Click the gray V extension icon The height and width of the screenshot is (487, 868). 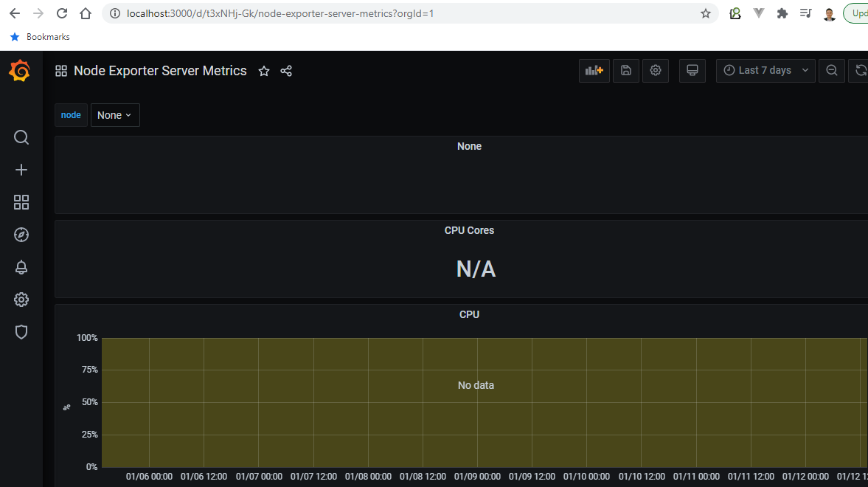pos(758,13)
